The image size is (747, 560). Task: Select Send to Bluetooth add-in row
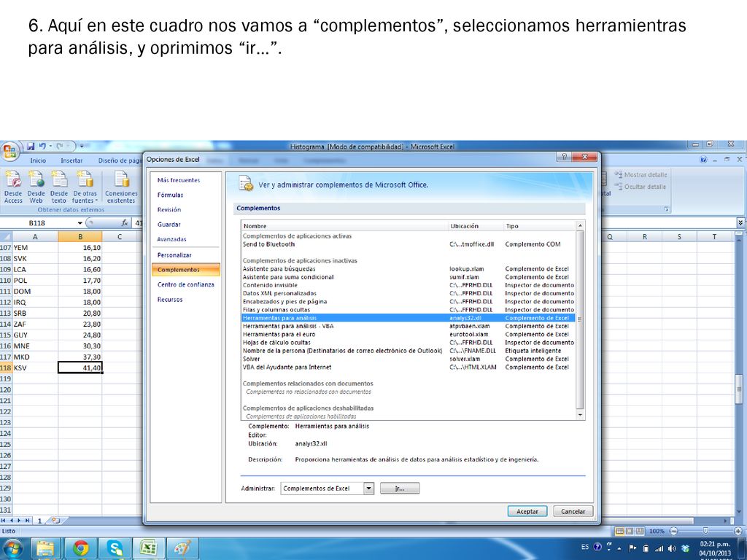pyautogui.click(x=409, y=244)
